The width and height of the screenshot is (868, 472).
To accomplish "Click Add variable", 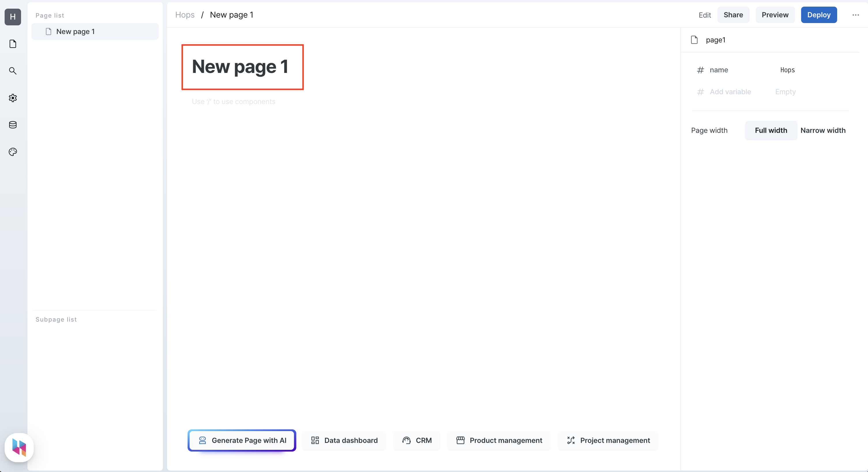I will (730, 92).
